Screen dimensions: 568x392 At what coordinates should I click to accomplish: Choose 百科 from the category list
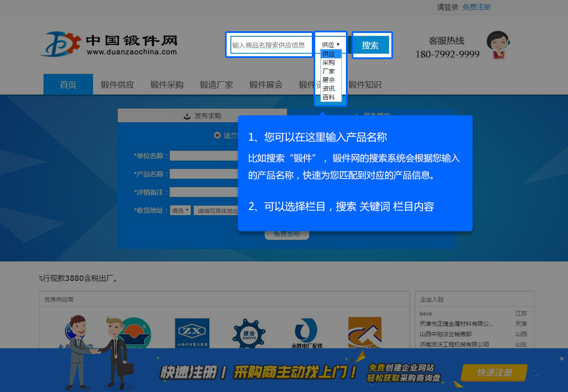coord(328,97)
